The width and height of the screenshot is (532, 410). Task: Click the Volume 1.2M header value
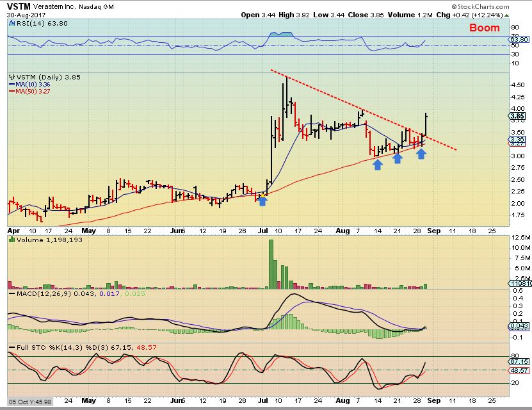pos(410,15)
